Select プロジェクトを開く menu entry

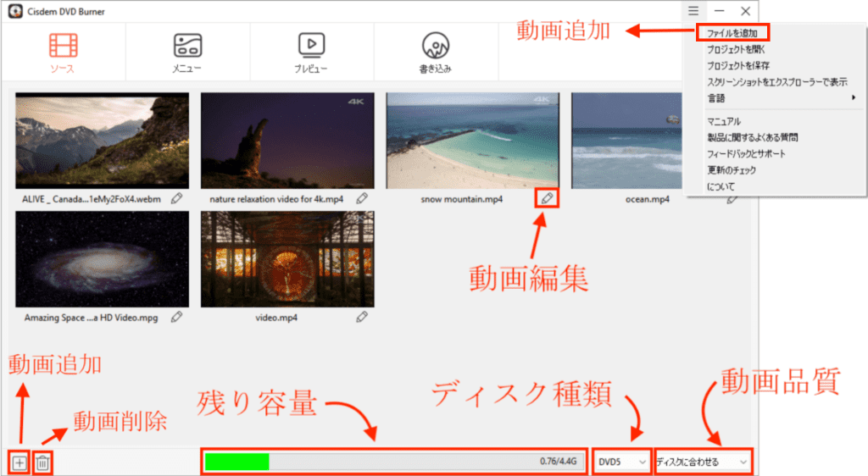736,49
